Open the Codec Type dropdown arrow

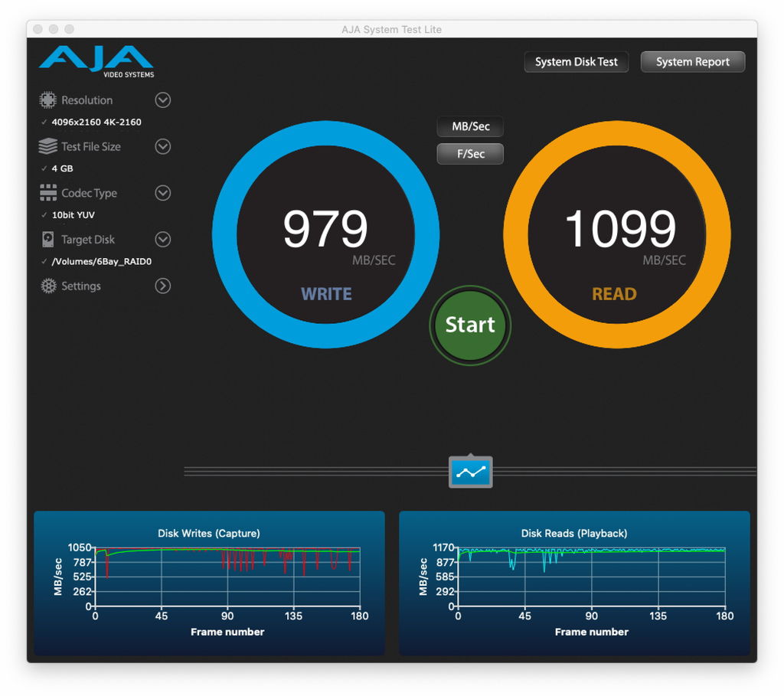[x=162, y=193]
